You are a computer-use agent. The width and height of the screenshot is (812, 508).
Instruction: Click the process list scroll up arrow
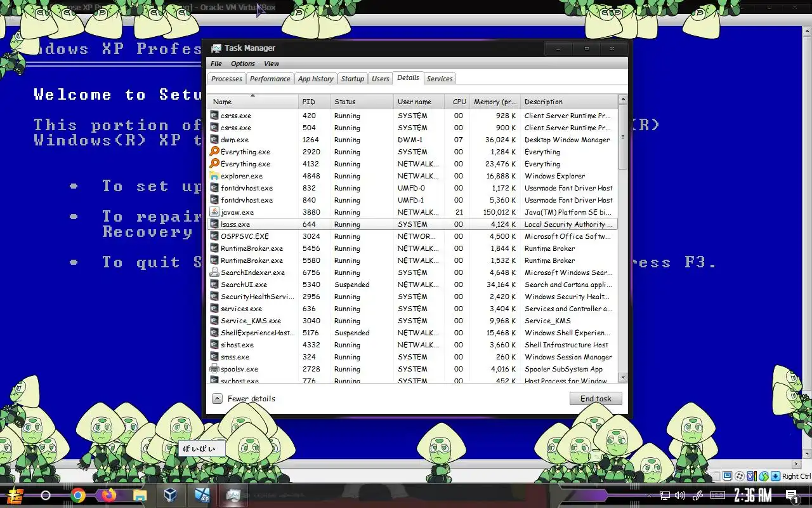tap(623, 100)
